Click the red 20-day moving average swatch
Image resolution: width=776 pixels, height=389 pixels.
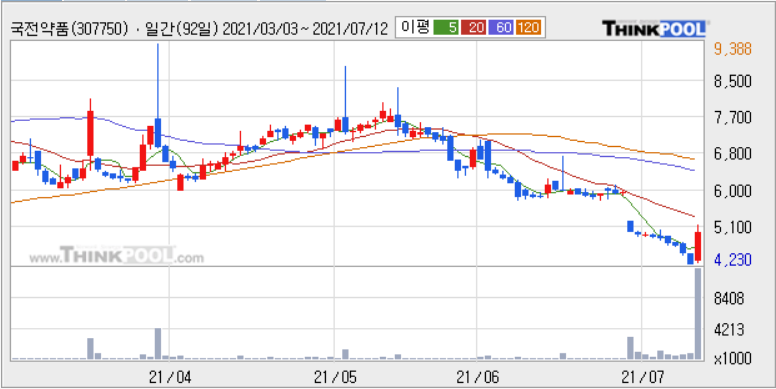(x=474, y=28)
